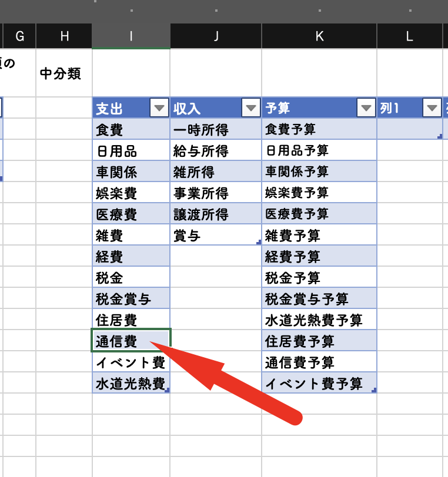Select column J header
Viewport: 448px width, 477px height.
click(x=216, y=36)
